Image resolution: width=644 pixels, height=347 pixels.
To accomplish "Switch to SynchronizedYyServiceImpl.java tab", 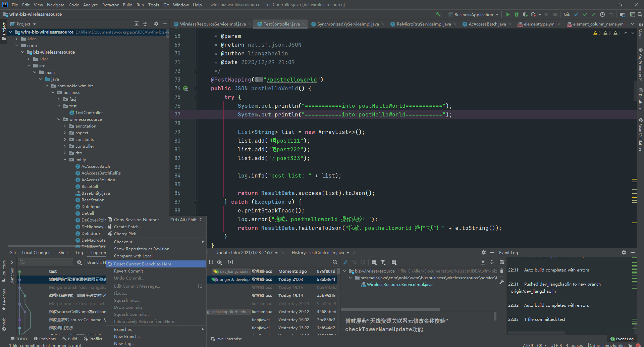I will [x=348, y=24].
